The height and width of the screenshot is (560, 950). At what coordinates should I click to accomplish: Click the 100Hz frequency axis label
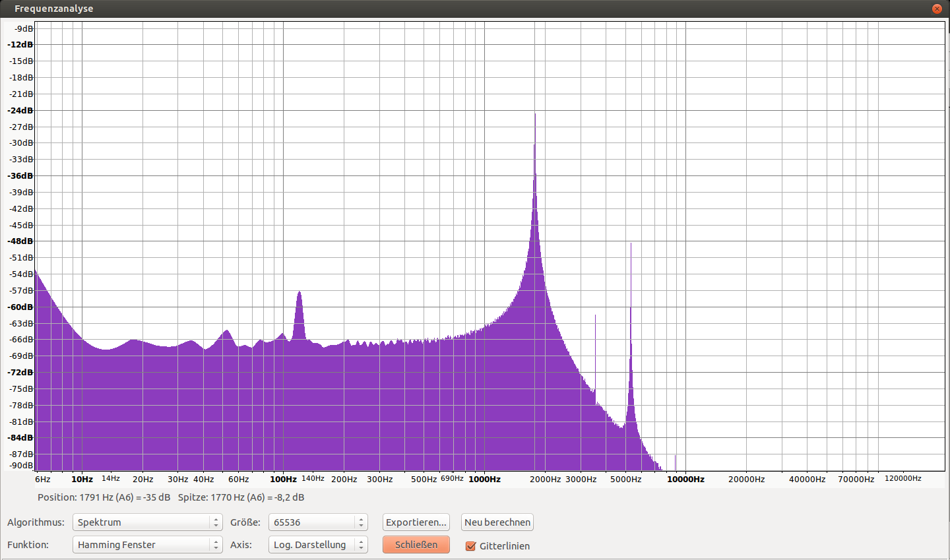283,480
